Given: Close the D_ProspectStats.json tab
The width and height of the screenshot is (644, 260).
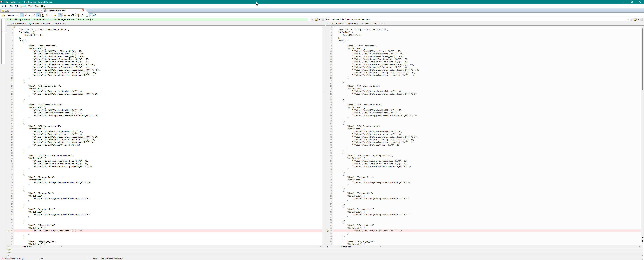Looking at the screenshot, I should [x=83, y=11].
